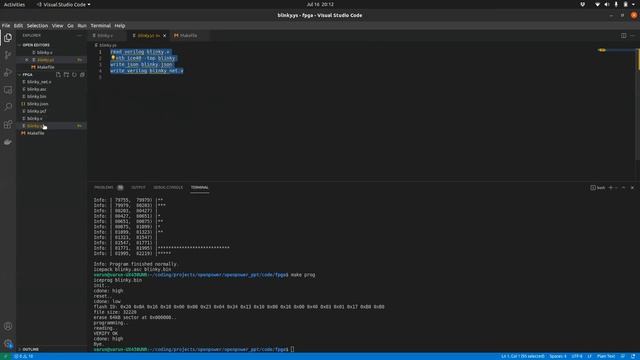Open the Selection menu

click(x=37, y=25)
